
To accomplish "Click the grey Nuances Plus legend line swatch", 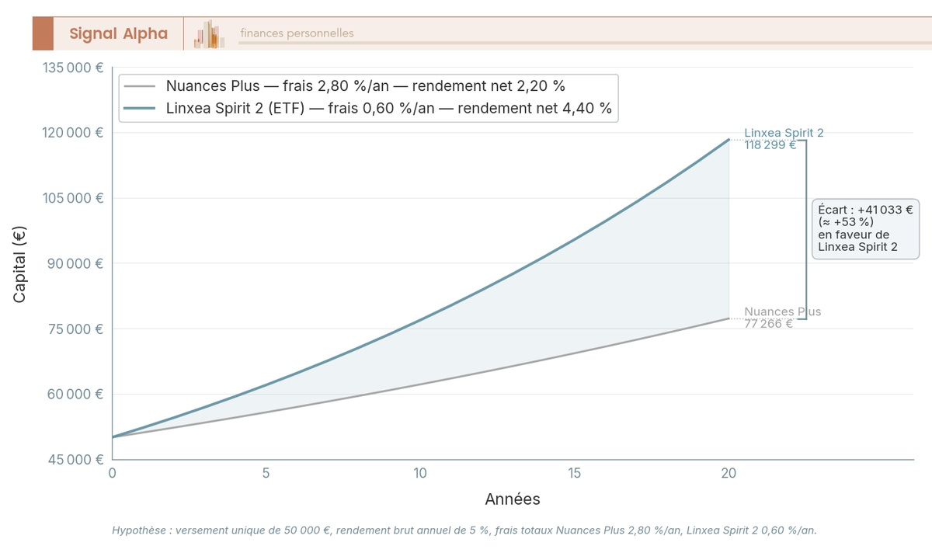I will point(140,86).
